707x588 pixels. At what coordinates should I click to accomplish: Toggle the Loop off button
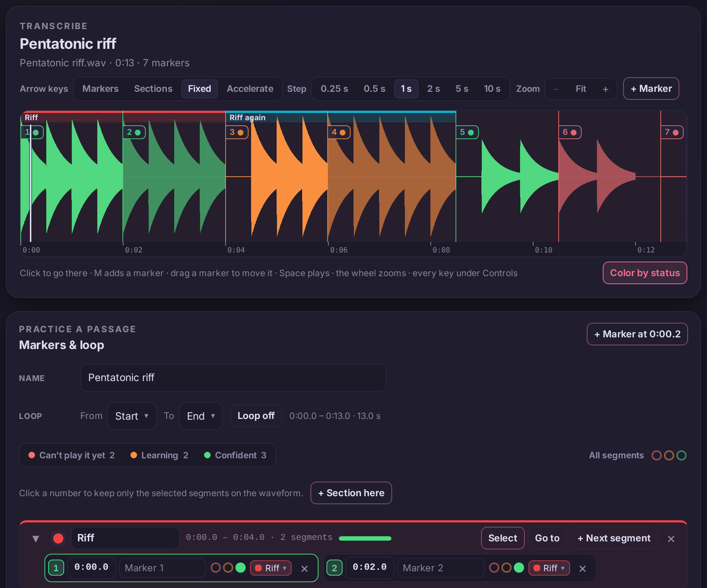tap(256, 416)
